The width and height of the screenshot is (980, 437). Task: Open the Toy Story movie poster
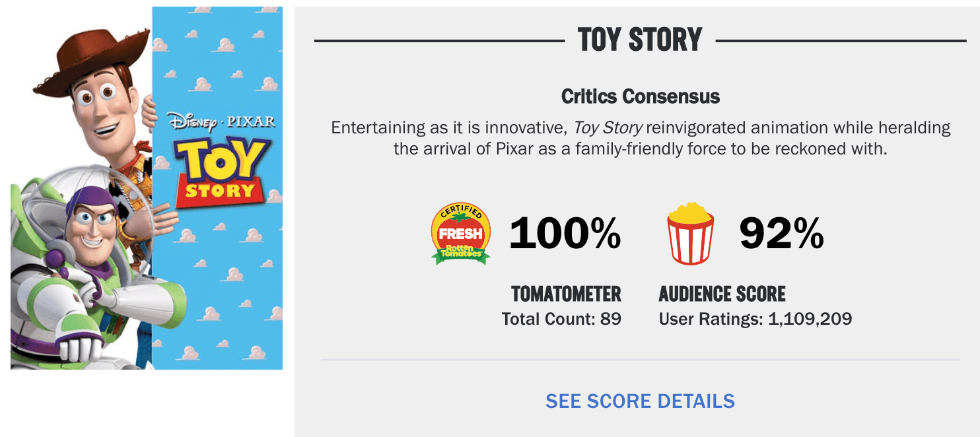pos(147,188)
